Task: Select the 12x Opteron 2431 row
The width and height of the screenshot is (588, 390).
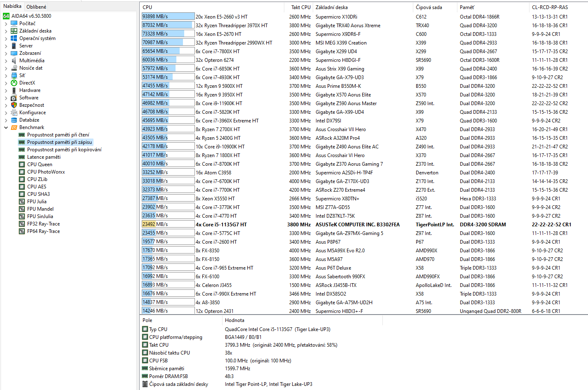Action: click(364, 311)
